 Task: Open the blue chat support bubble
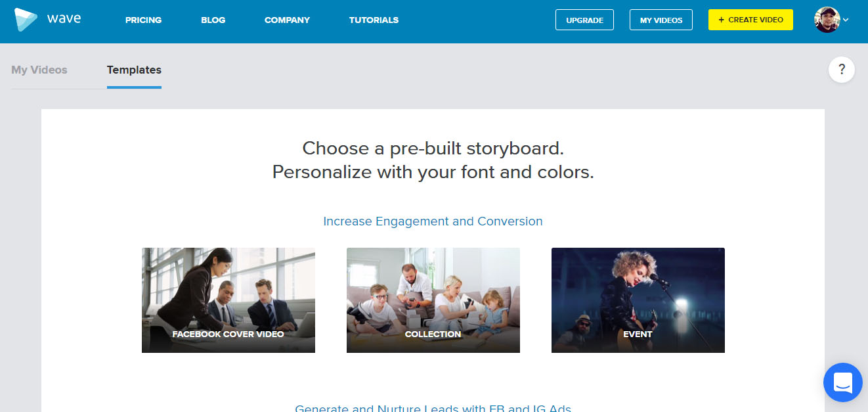(843, 382)
